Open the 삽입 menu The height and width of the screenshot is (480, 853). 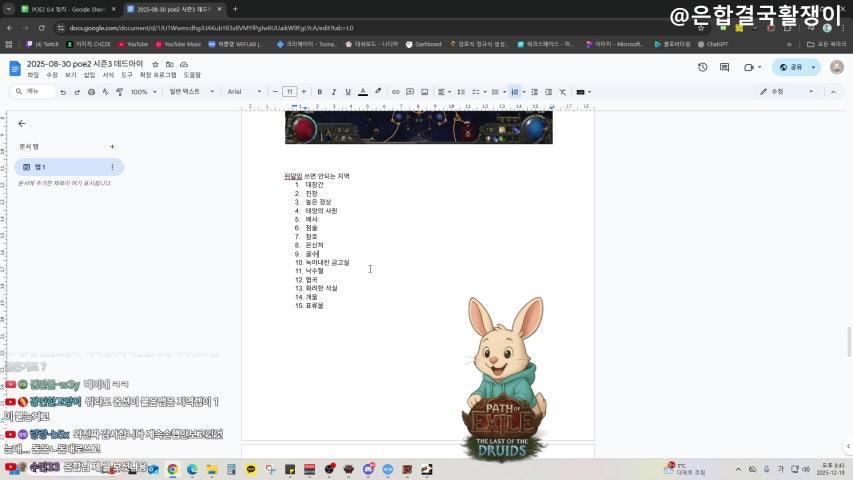pyautogui.click(x=89, y=75)
